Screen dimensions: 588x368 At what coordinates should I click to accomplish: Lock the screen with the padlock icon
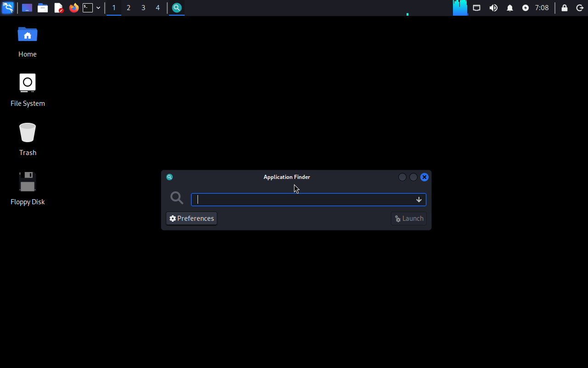[565, 8]
